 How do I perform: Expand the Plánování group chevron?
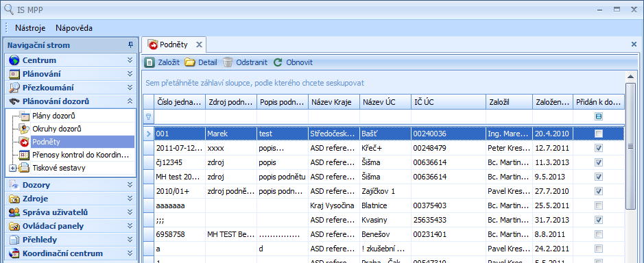pyautogui.click(x=130, y=74)
